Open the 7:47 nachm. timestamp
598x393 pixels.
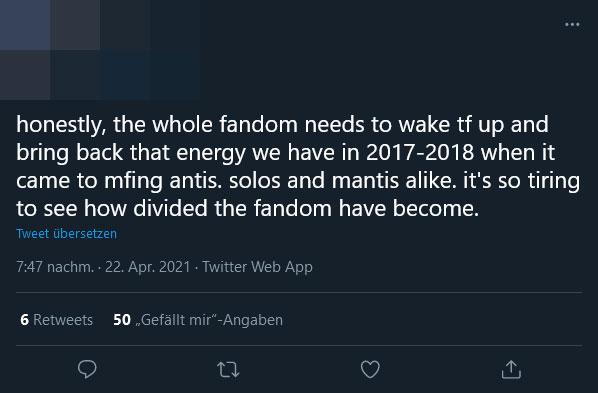(x=55, y=267)
